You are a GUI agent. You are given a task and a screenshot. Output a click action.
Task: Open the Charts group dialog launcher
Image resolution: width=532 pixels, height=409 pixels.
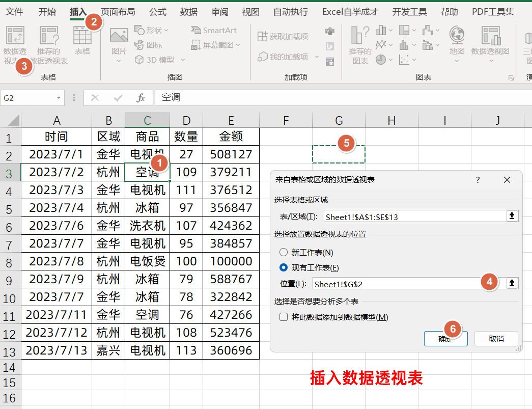tap(511, 78)
